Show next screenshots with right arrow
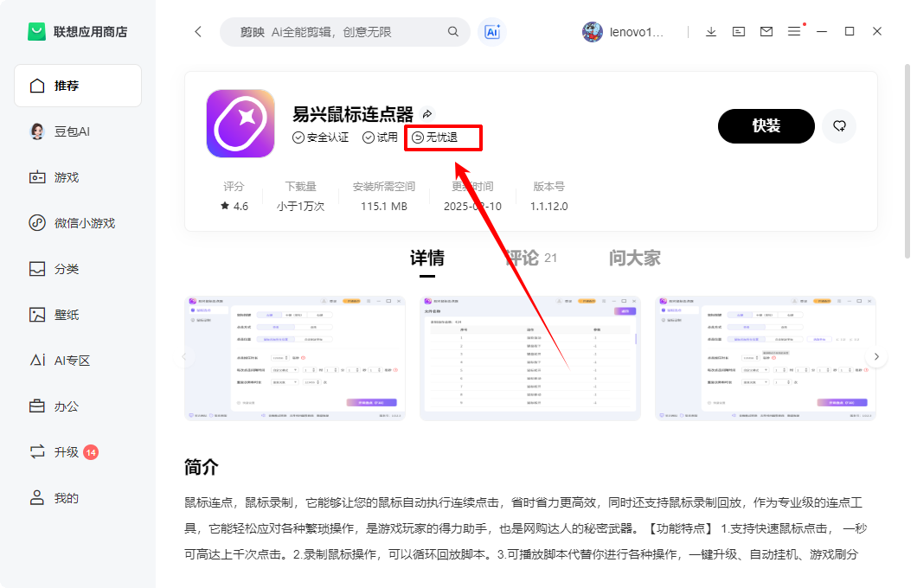Viewport: 917px width, 588px height. (876, 356)
